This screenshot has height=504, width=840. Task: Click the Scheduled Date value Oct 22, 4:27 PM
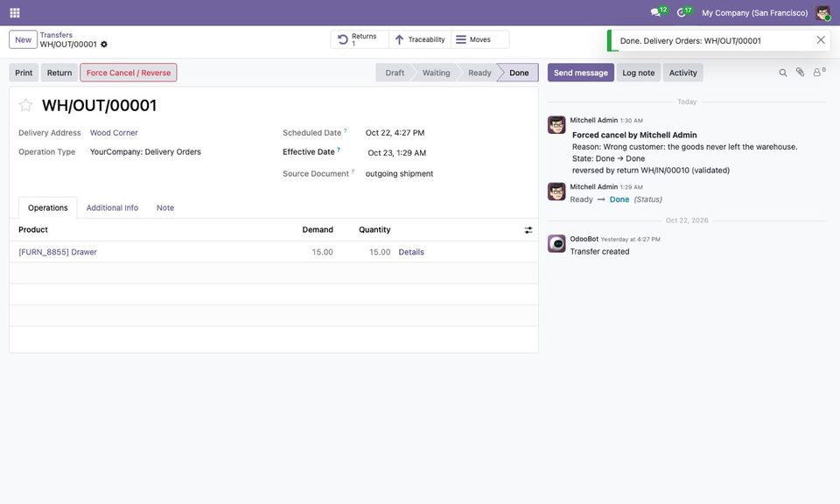tap(395, 133)
